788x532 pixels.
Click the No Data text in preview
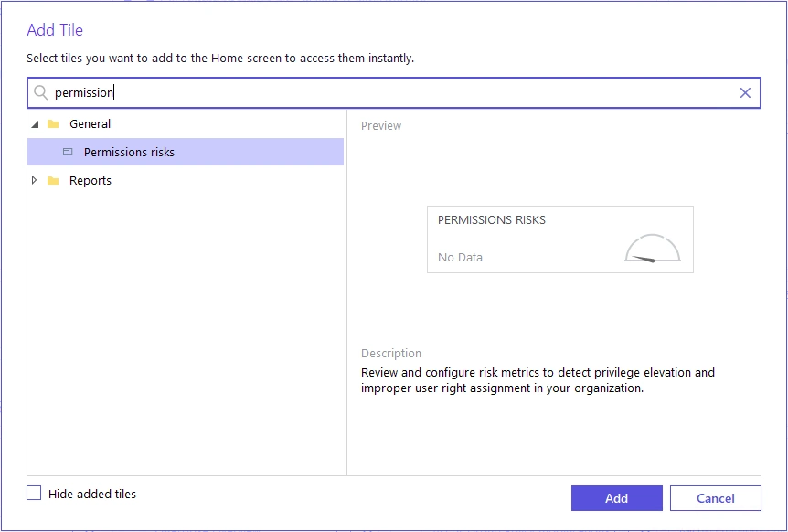coord(460,258)
